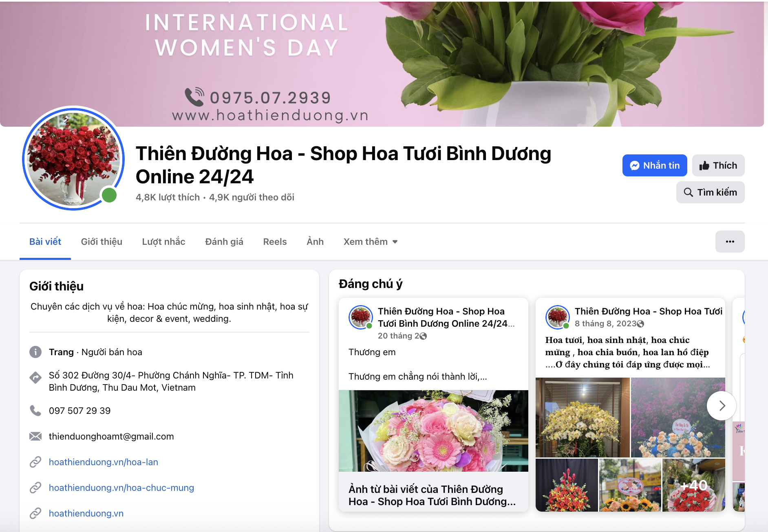This screenshot has width=768, height=532.
Task: Advance featured posts with the right arrow
Action: [722, 406]
